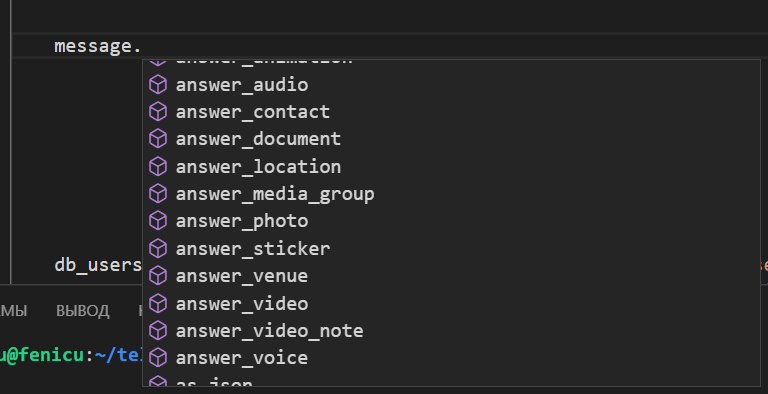Click the cube icon beside answer_video
Screen dimensions: 768x394
click(x=158, y=304)
